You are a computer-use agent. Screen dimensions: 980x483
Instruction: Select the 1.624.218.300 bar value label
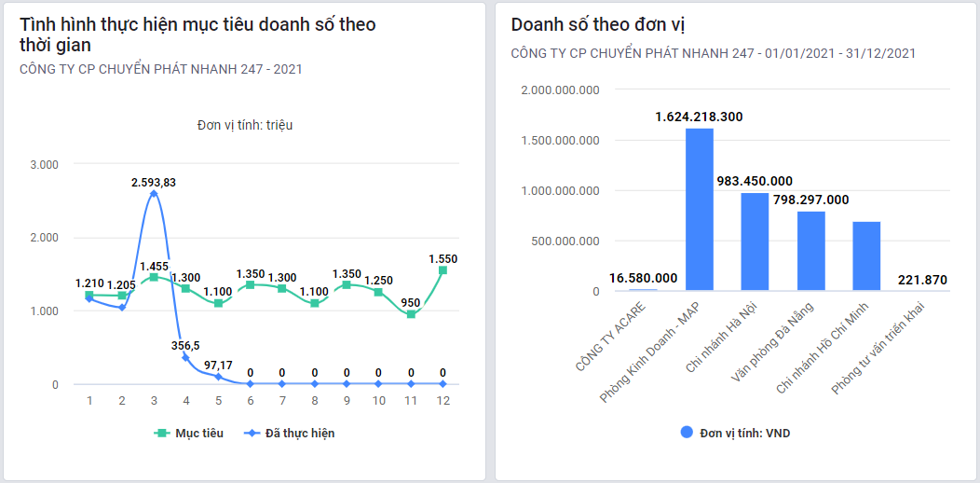coord(699,117)
